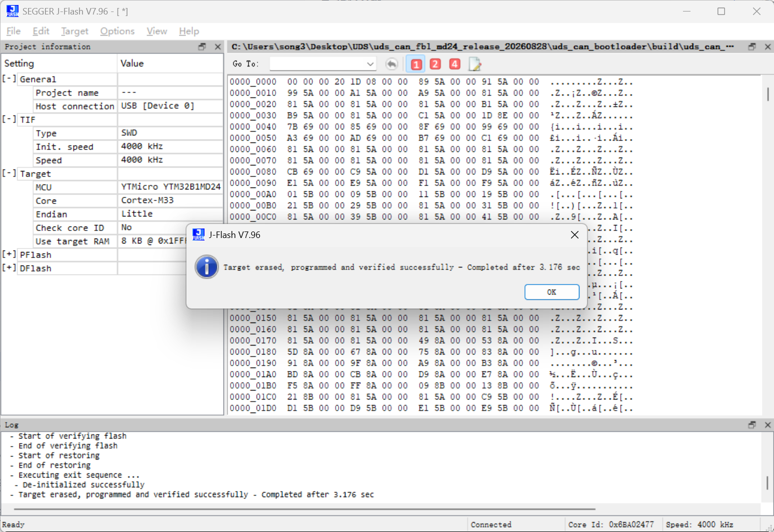Switch hex view to 1-byte display mode

point(416,64)
